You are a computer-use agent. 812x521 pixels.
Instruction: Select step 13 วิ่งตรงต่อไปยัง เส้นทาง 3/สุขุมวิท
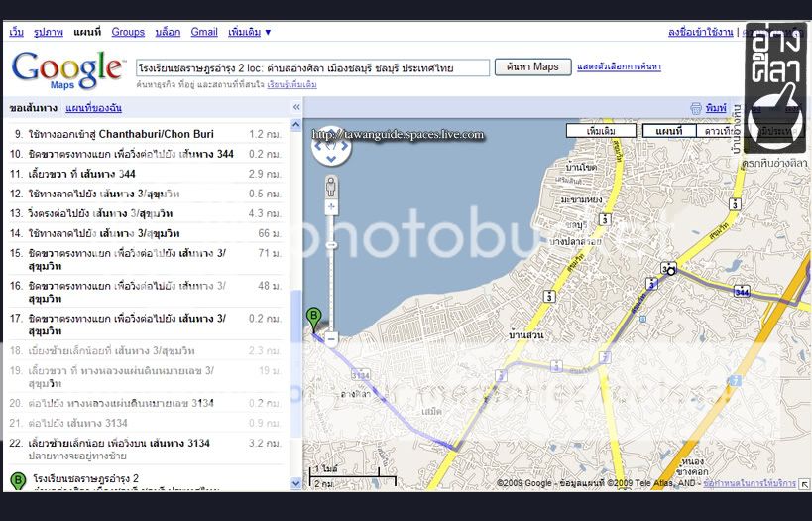[146, 213]
